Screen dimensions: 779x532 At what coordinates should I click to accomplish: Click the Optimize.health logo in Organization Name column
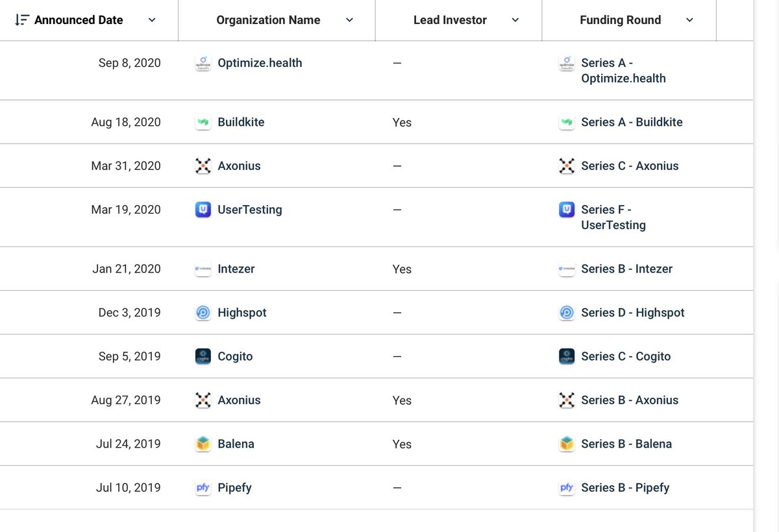coord(203,63)
